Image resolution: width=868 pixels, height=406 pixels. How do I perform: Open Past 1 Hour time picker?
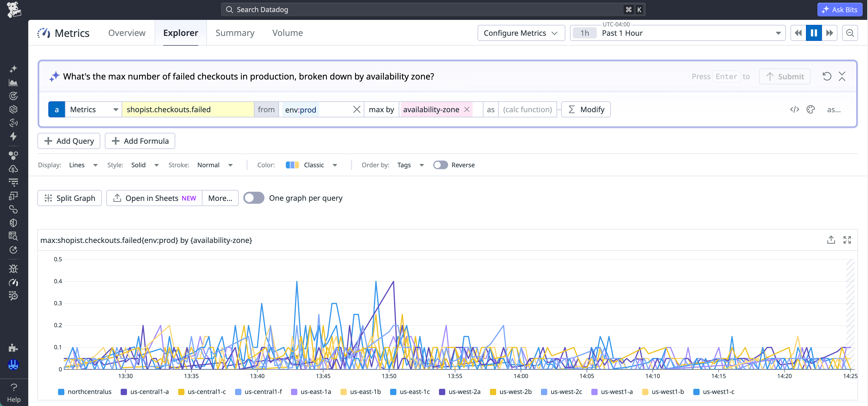click(678, 33)
